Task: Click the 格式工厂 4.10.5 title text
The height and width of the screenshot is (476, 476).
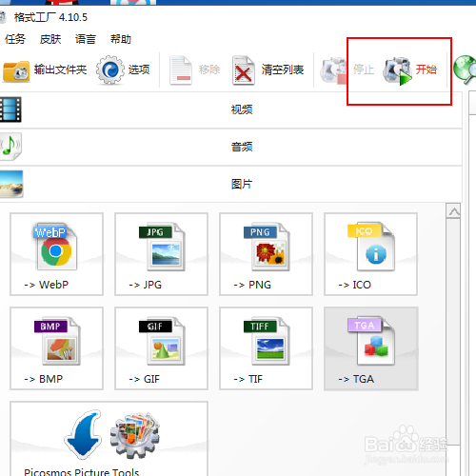Action: click(x=50, y=17)
